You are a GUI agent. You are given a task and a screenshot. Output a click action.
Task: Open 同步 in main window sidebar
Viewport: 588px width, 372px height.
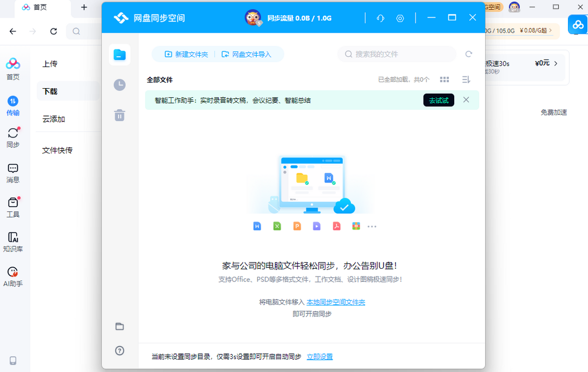[13, 138]
